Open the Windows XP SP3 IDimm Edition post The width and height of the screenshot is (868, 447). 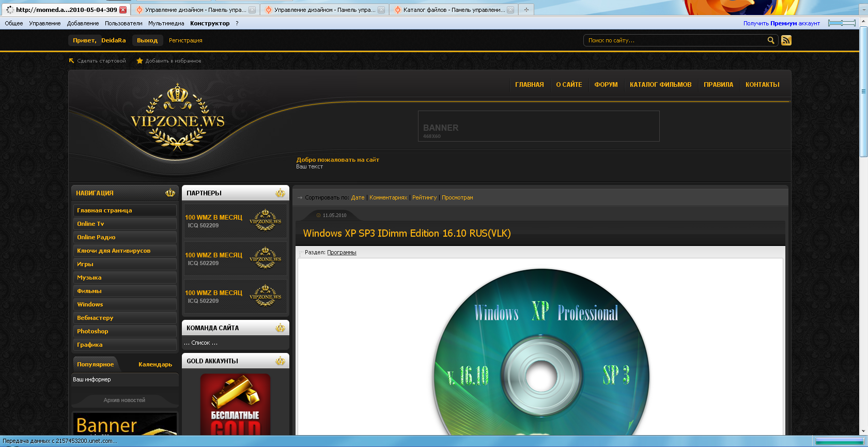(x=407, y=233)
